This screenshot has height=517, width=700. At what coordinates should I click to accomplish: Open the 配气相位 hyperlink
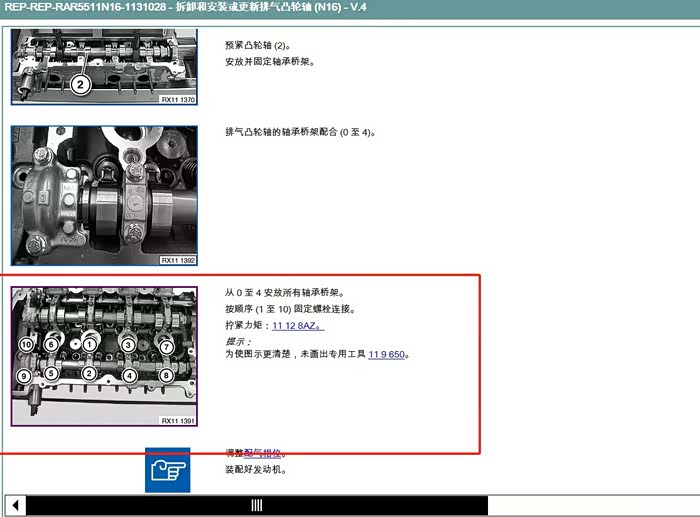tap(262, 453)
